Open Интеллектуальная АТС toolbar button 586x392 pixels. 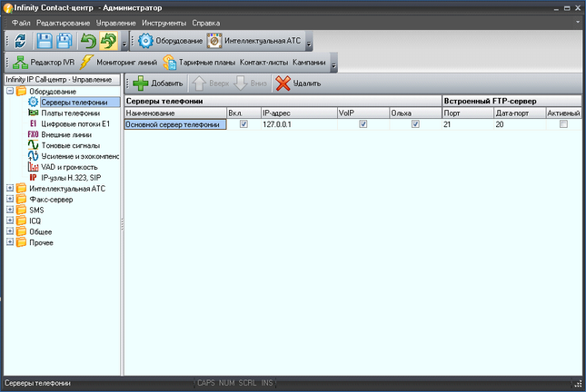254,41
